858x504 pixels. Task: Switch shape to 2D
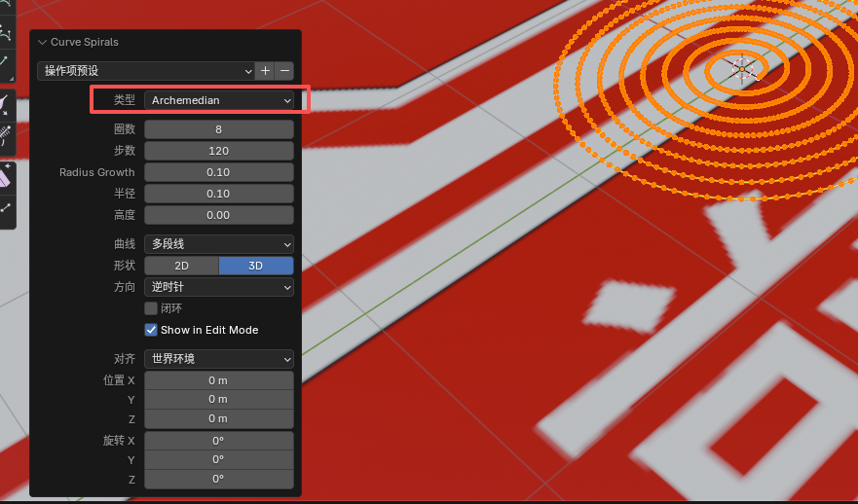pyautogui.click(x=181, y=266)
